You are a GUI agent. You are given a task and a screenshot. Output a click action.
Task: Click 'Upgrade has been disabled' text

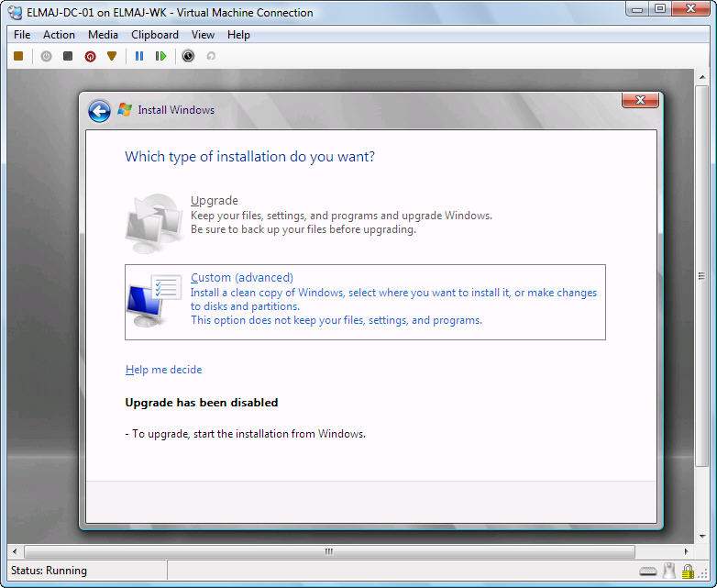[x=202, y=403]
